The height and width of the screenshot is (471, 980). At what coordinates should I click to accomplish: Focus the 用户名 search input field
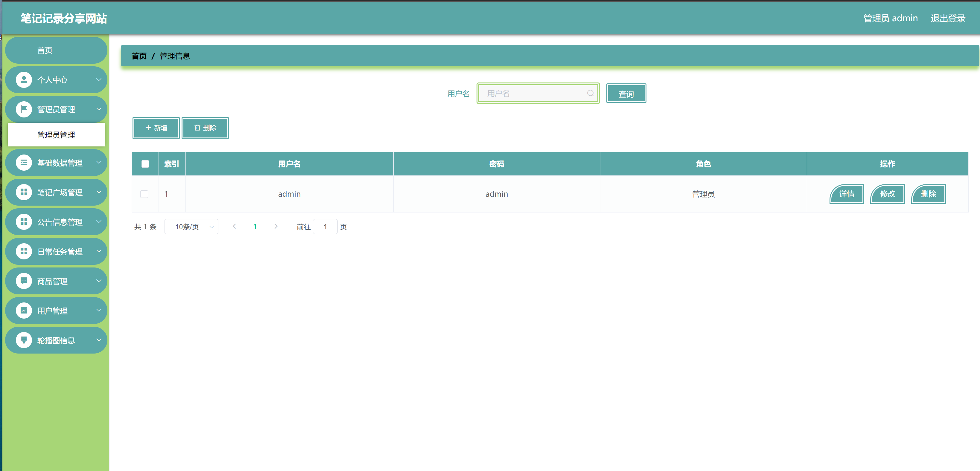click(x=538, y=93)
